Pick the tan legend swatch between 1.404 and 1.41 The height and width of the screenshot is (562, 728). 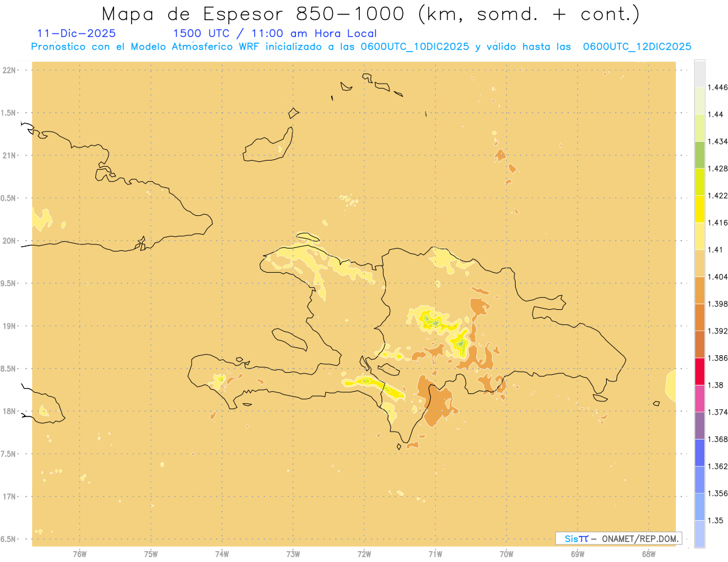699,263
